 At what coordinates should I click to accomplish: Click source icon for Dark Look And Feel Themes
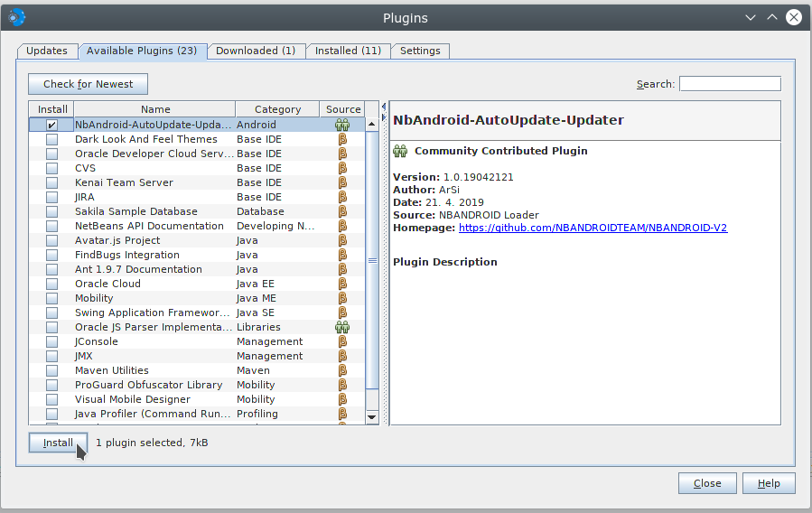tap(342, 139)
